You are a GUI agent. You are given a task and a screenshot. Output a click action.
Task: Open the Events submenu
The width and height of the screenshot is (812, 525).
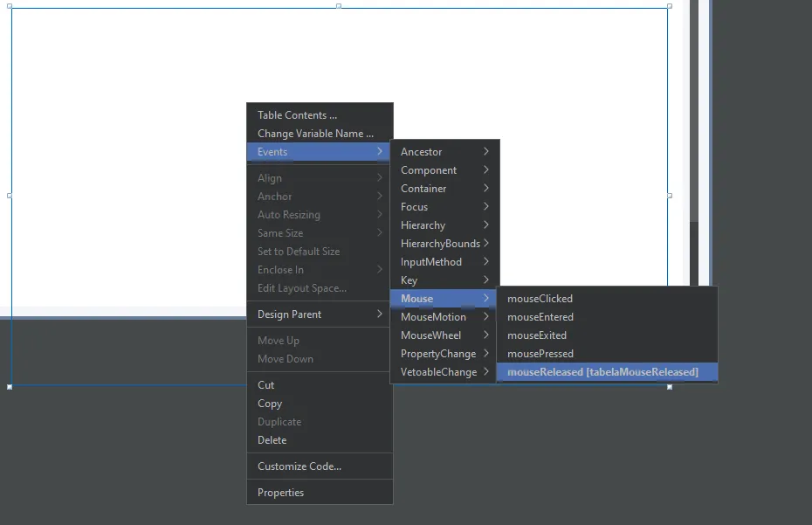pos(320,152)
